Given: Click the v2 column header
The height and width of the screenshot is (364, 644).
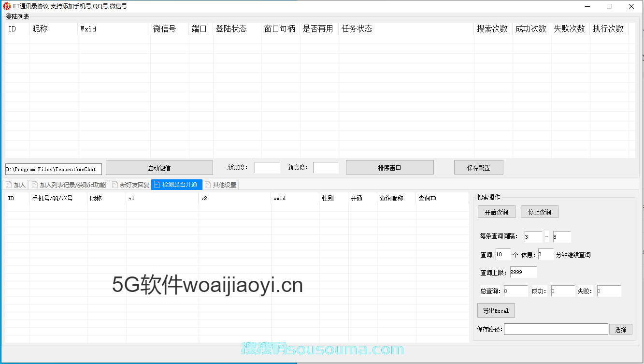Looking at the screenshot, I should click(x=235, y=198).
